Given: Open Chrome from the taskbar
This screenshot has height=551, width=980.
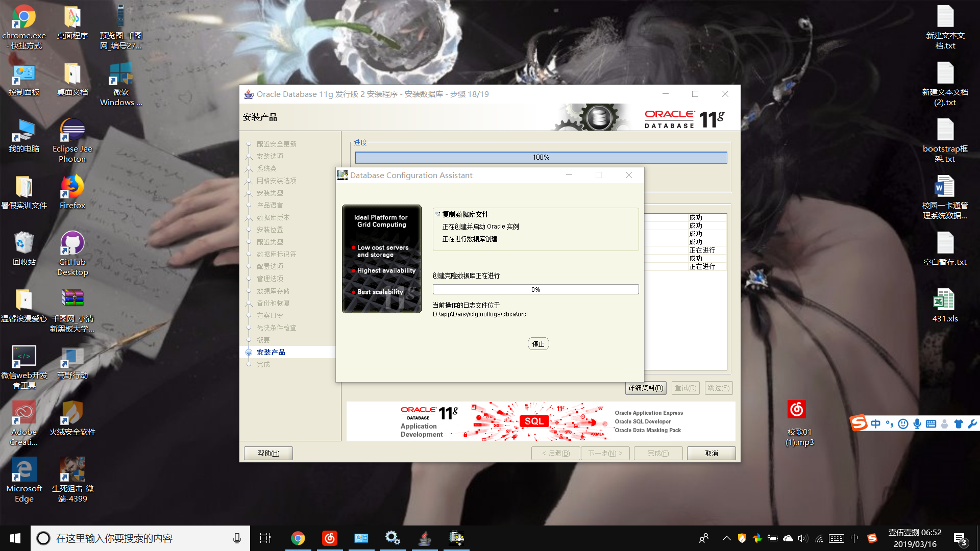Looking at the screenshot, I should pos(298,538).
